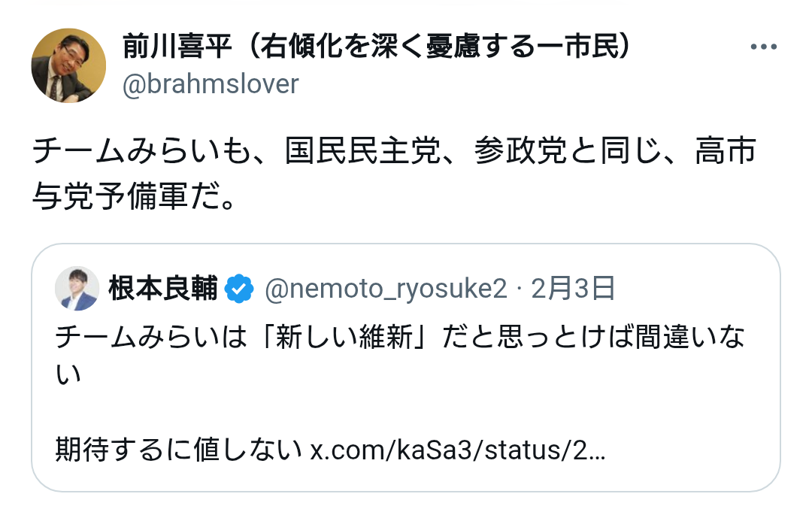
Task: Click the blue verified badge
Action: [x=240, y=289]
